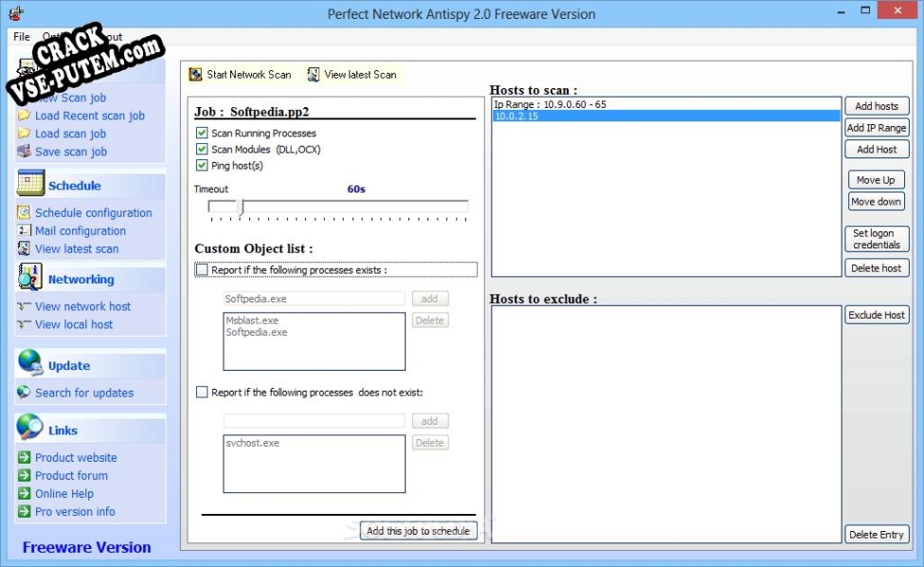Select Ip Range 10.9.0.60 - 65 entry
924x567 pixels.
coord(666,104)
